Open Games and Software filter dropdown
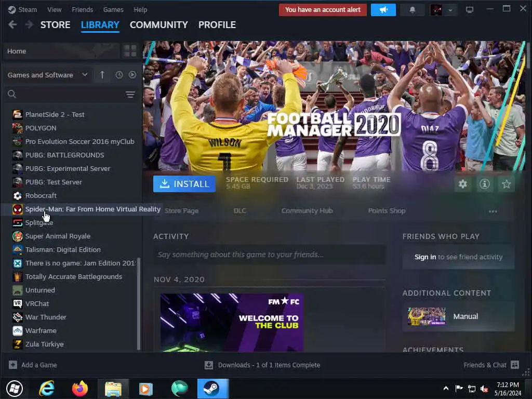 [x=47, y=75]
